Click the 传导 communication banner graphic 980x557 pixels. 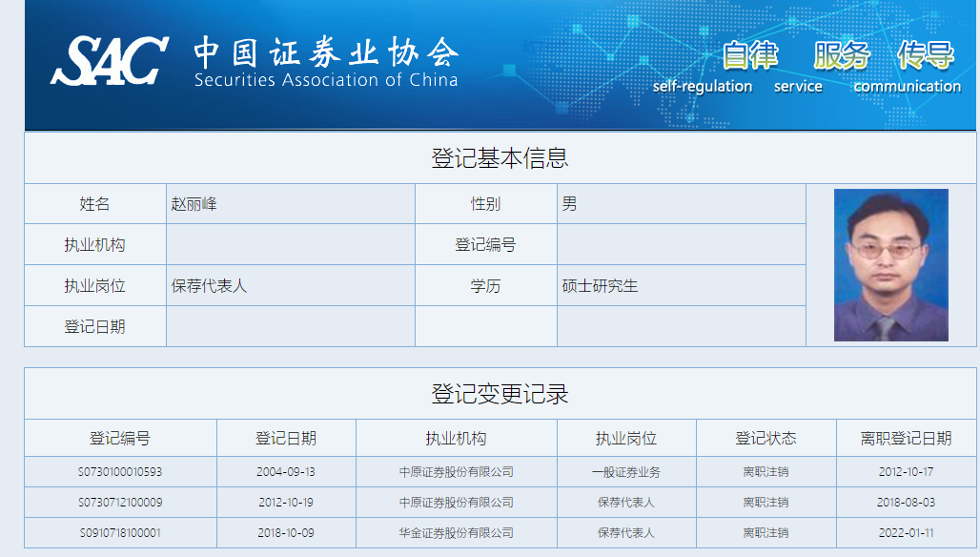[x=907, y=68]
